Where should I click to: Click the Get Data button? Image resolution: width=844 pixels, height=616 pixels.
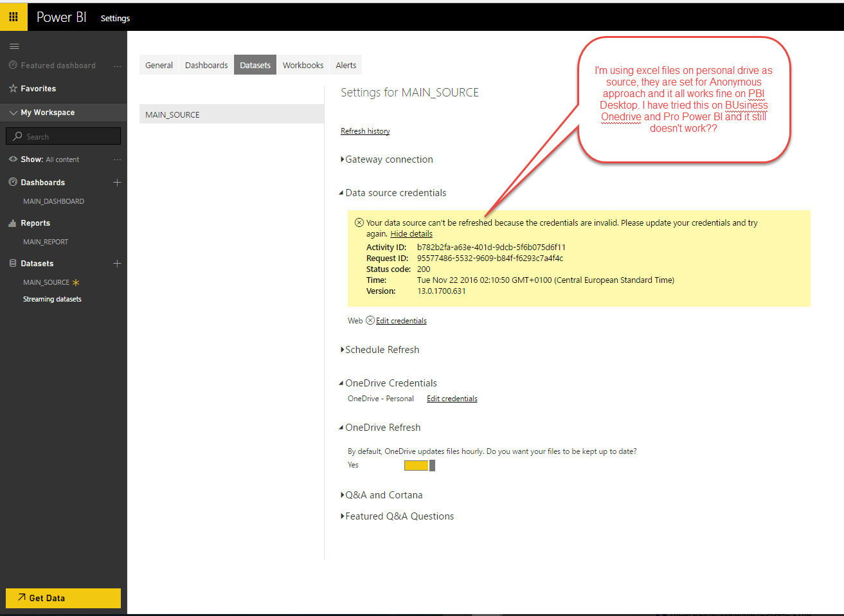[63, 598]
